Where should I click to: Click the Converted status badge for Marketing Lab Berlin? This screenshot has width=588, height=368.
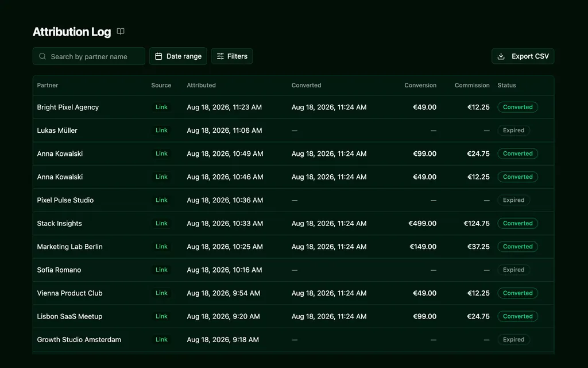517,247
